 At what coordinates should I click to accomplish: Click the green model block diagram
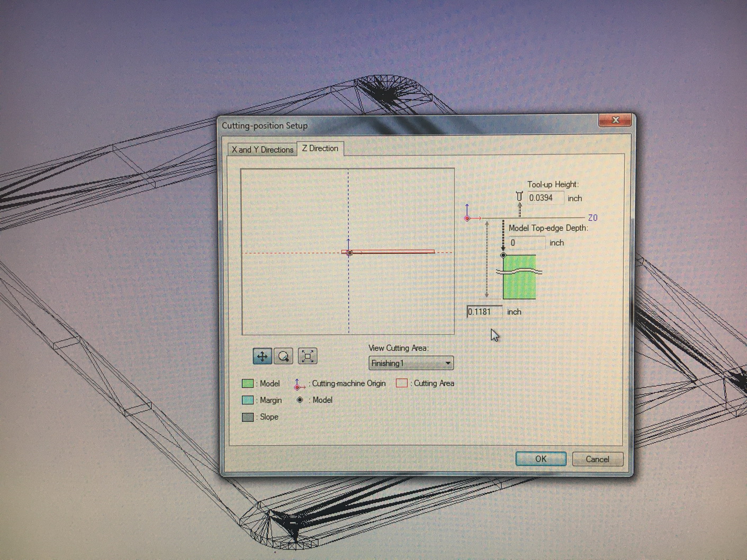[519, 277]
